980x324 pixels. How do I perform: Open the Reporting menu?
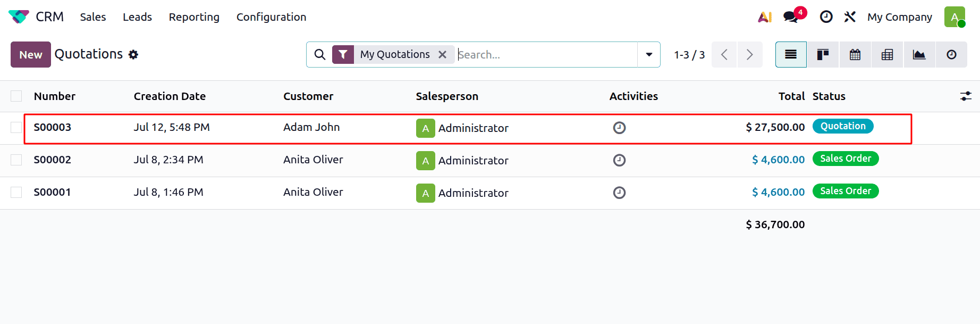click(x=194, y=17)
